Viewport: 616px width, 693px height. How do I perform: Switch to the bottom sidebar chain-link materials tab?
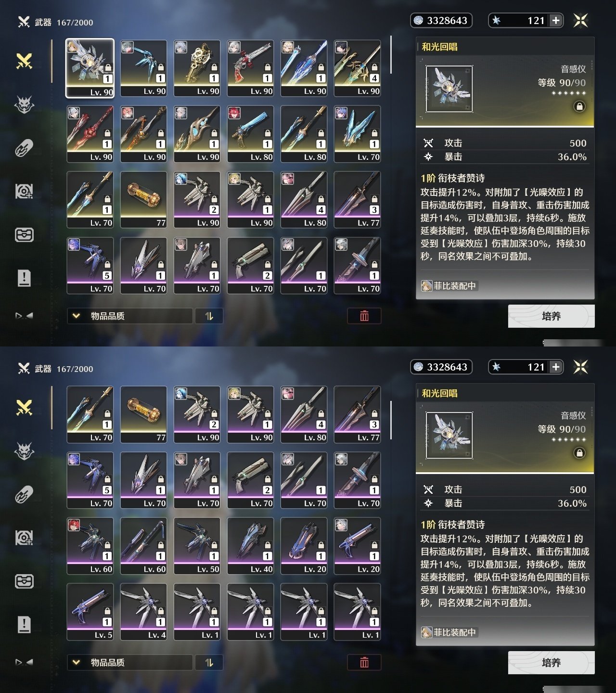(x=24, y=495)
